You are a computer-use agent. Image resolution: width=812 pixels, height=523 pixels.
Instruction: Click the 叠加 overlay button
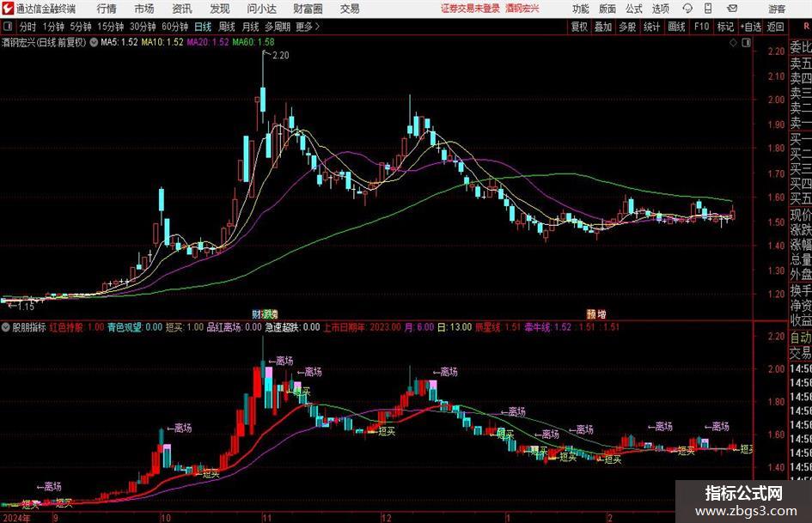(603, 27)
